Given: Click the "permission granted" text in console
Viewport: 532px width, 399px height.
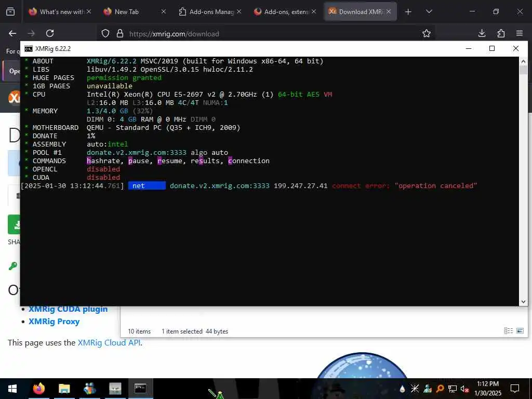Looking at the screenshot, I should coord(124,78).
